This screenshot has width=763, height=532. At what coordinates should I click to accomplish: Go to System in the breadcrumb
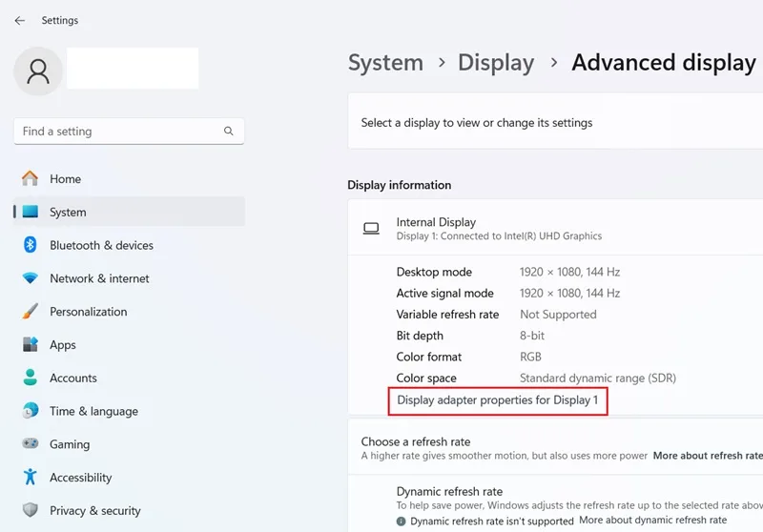pyautogui.click(x=385, y=63)
